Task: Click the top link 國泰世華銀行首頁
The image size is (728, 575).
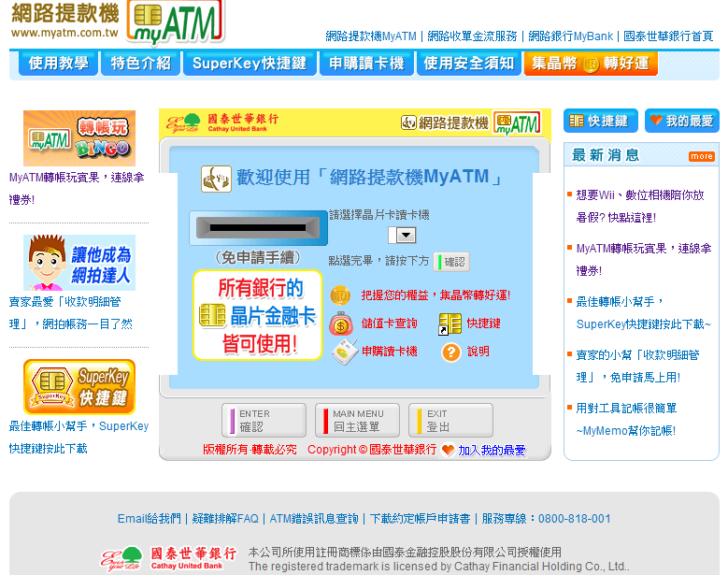Action: 668,36
